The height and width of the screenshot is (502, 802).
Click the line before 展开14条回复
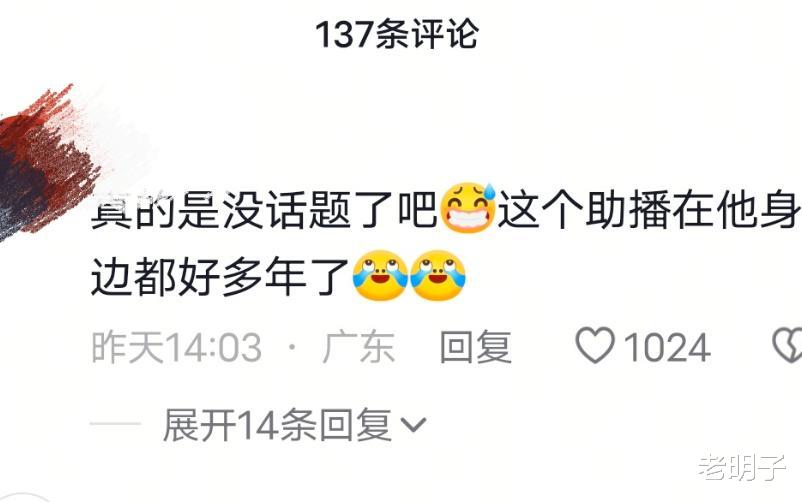[x=115, y=424]
